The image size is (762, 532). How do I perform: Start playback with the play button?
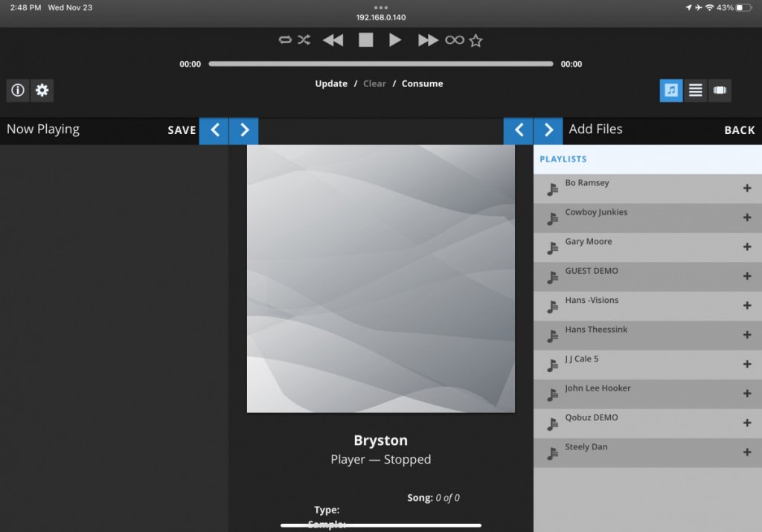395,40
